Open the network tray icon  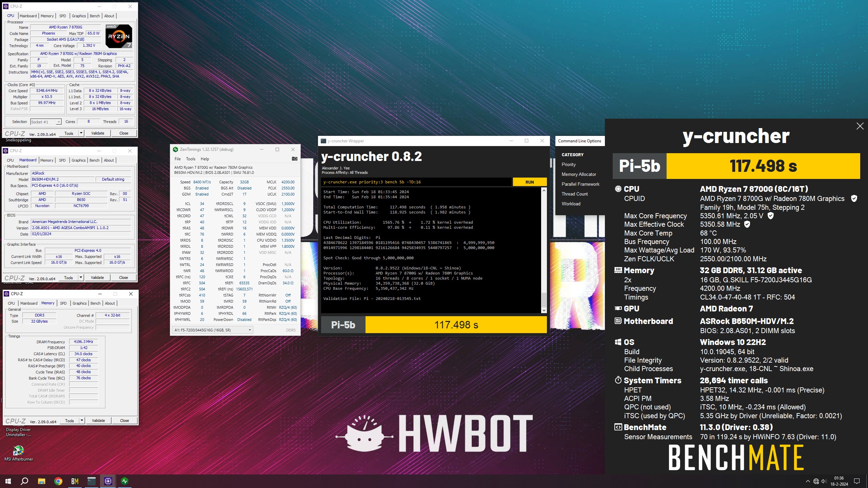[816, 481]
